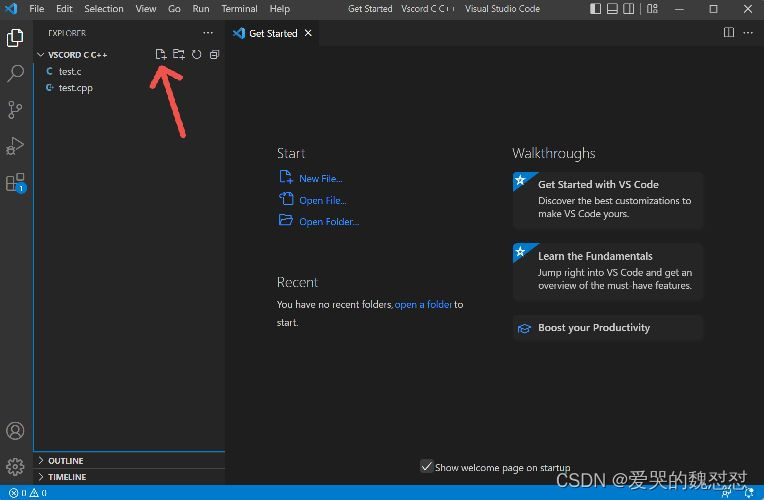Click the errors and warnings status indicator
Image resolution: width=764 pixels, height=500 pixels.
click(28, 493)
